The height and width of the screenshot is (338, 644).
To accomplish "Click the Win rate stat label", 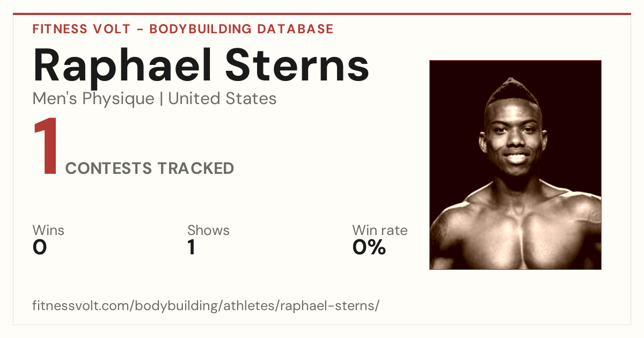I will coord(380,230).
